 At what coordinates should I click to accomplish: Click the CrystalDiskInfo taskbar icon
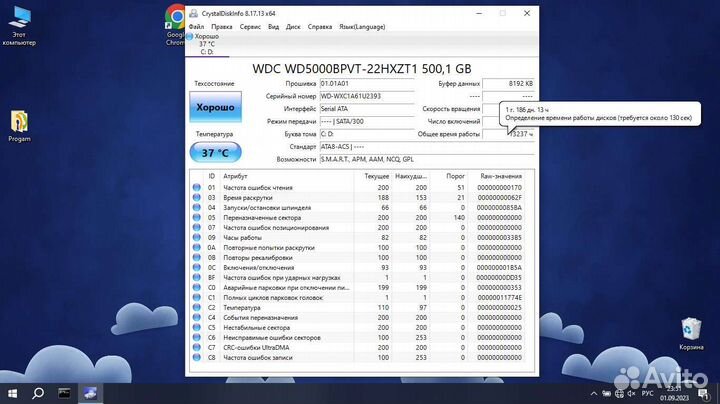(x=90, y=393)
